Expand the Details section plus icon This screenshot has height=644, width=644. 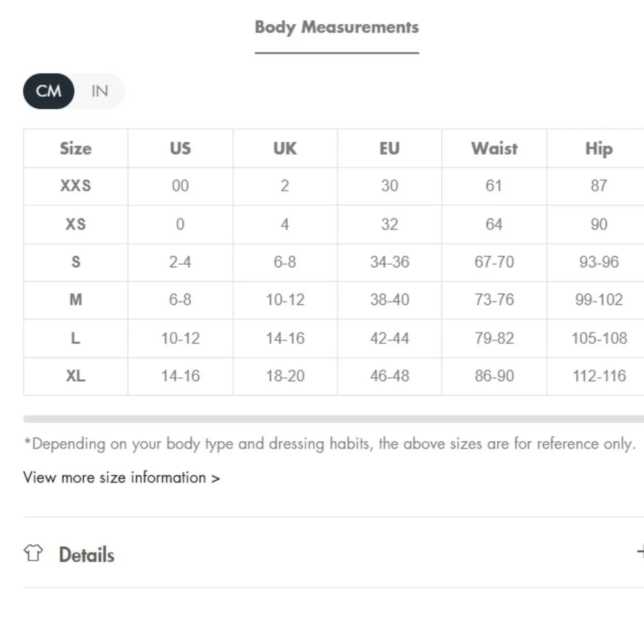(640, 552)
